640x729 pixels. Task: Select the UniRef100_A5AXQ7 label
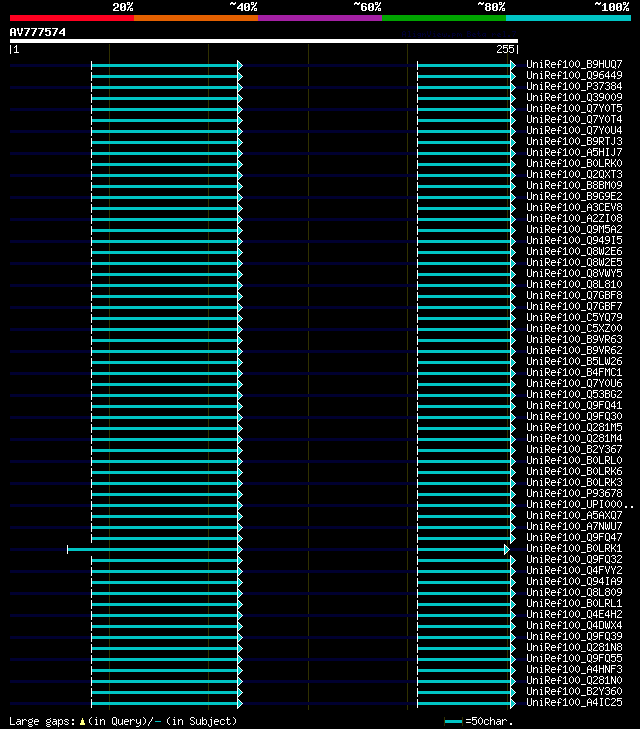(574, 515)
